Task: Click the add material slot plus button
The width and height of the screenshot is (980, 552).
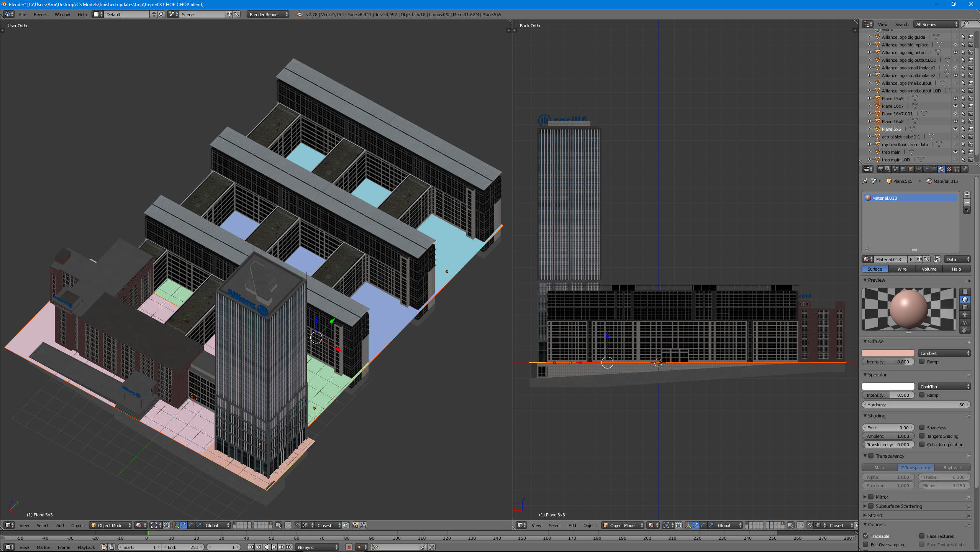Action: [x=967, y=195]
